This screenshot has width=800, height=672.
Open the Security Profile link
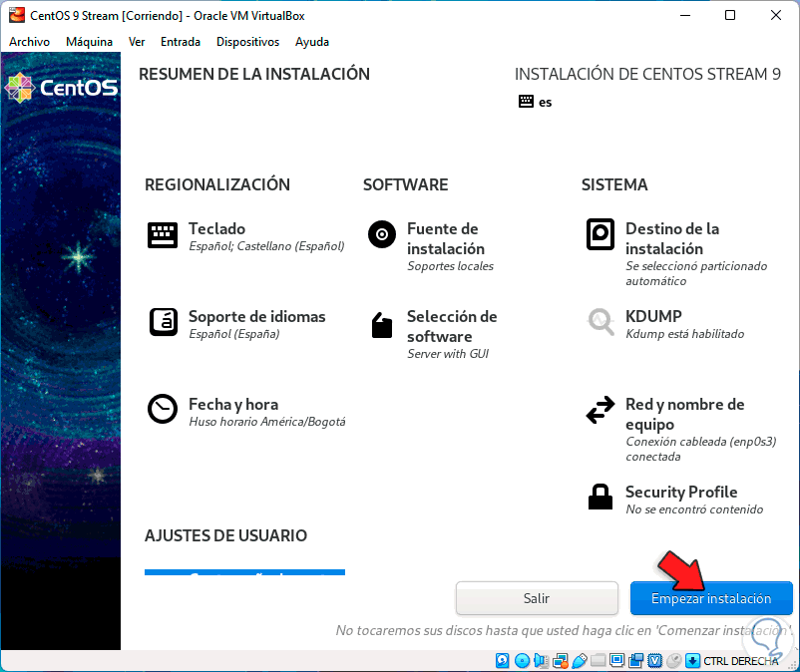681,492
